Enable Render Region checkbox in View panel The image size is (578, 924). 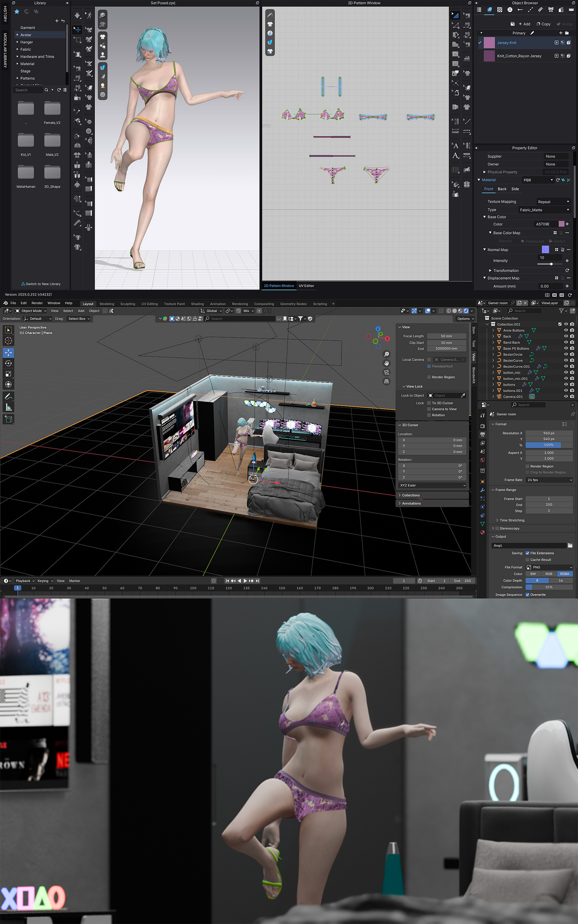pos(429,377)
